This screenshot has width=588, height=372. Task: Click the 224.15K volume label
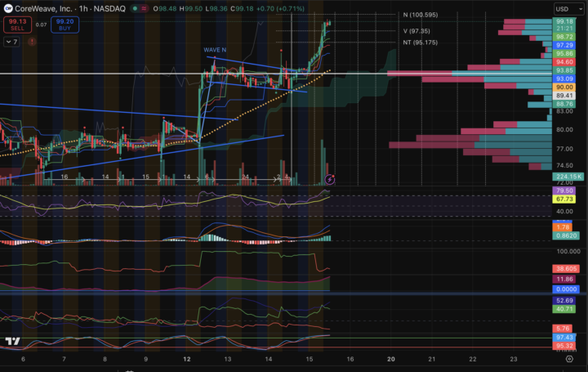tap(568, 177)
